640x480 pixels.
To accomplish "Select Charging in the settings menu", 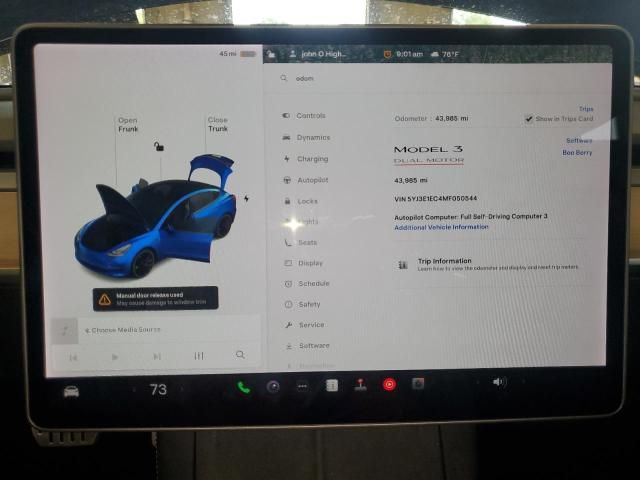I will tap(311, 159).
